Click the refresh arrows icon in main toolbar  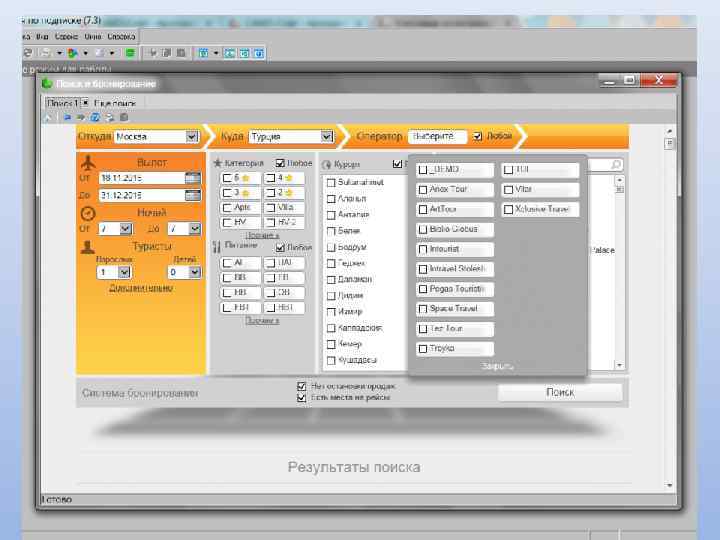coord(28,53)
